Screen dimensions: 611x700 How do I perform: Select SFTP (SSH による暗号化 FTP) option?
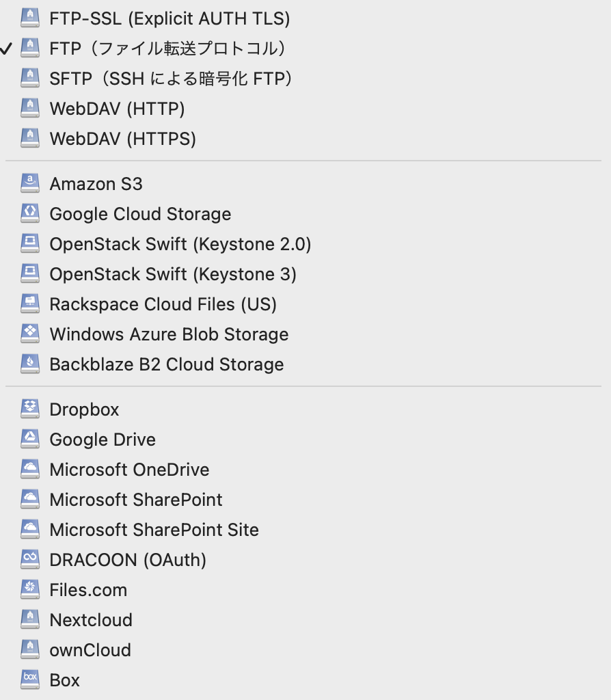click(171, 79)
